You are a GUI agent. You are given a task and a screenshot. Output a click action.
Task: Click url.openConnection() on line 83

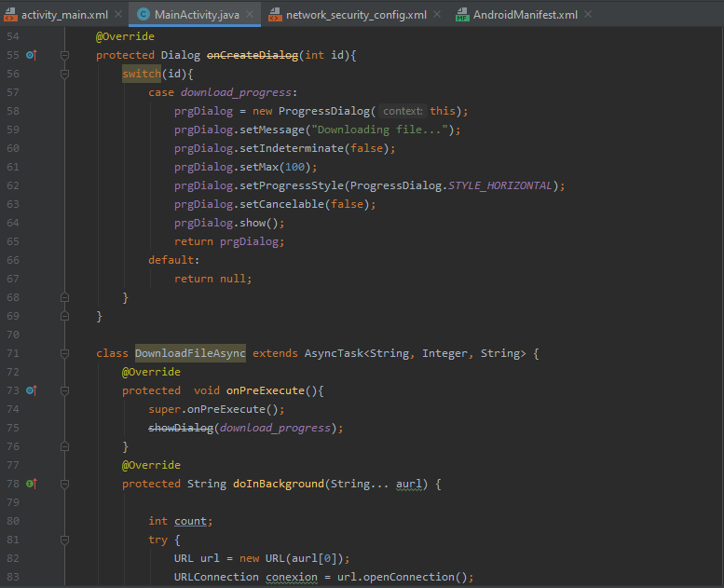point(403,577)
